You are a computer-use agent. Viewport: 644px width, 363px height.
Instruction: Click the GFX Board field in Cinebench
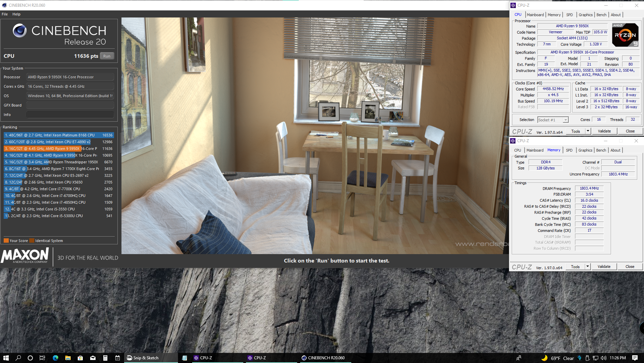click(70, 105)
